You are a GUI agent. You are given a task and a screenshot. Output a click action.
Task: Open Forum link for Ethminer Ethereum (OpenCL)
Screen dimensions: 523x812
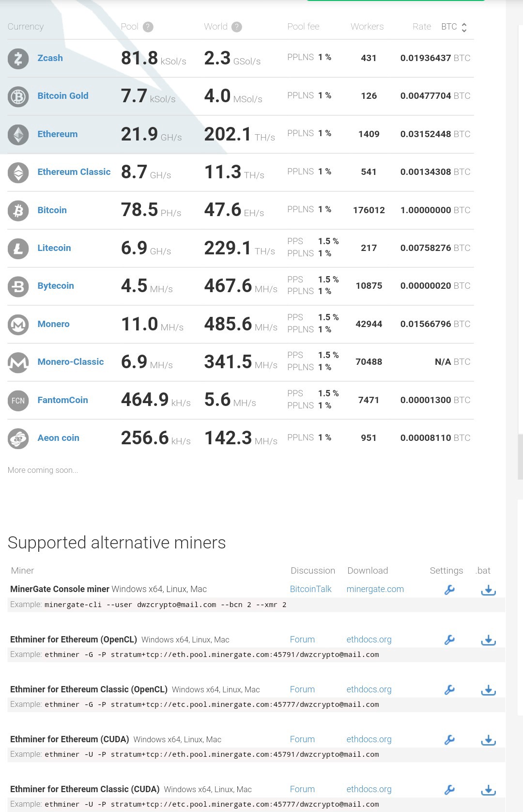click(x=302, y=640)
